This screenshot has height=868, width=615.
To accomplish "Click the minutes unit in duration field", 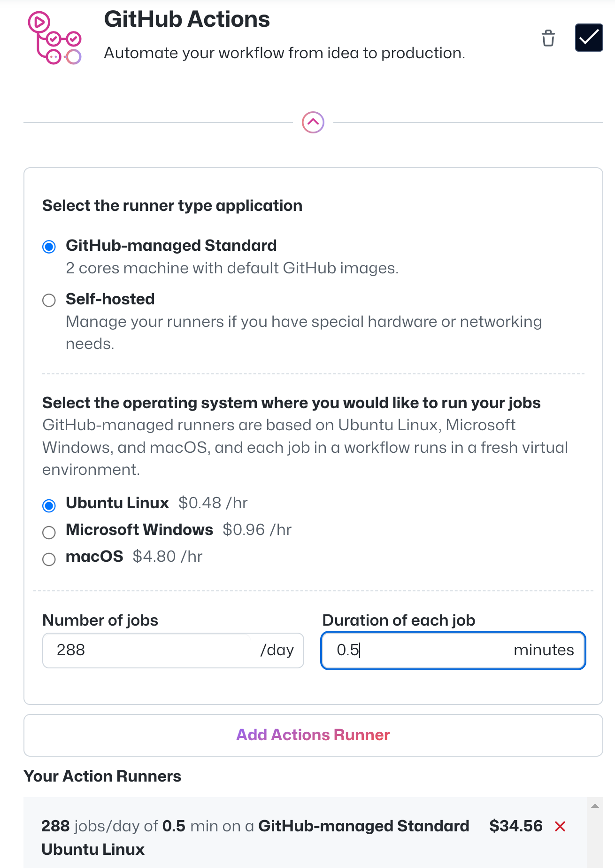I will pos(544,650).
